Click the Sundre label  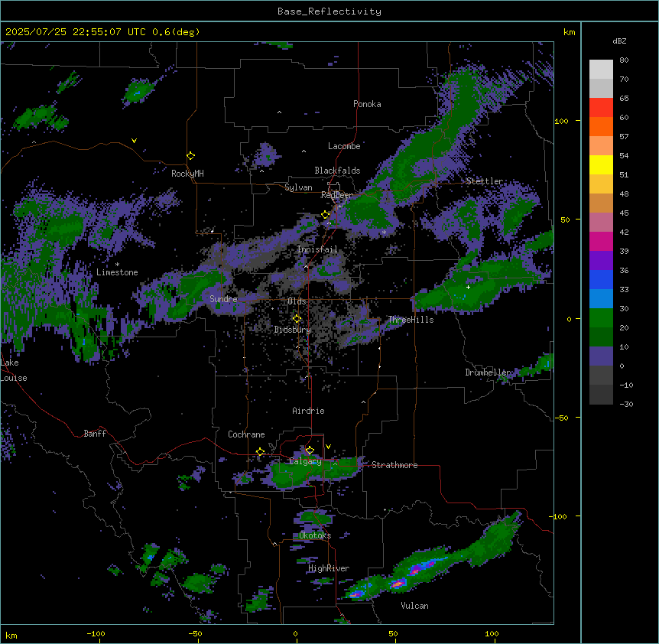[x=223, y=299]
